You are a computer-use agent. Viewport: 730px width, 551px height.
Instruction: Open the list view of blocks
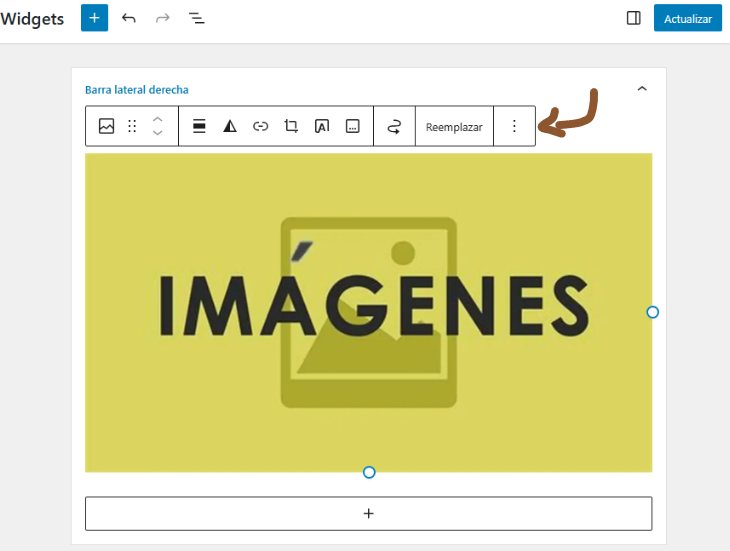coord(196,18)
